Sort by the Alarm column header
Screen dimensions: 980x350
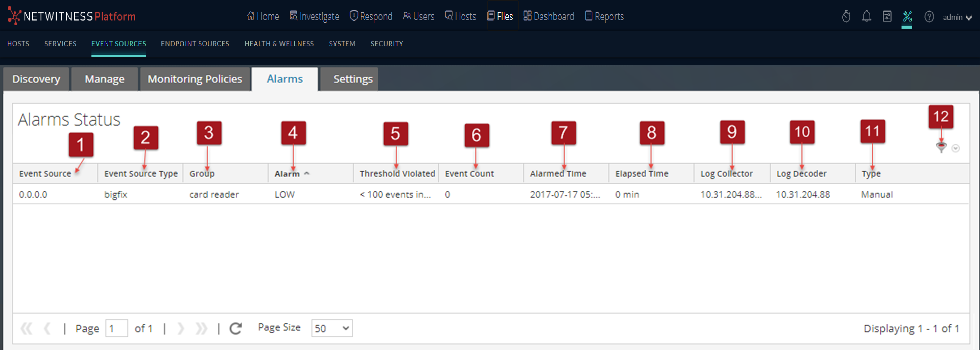(287, 174)
